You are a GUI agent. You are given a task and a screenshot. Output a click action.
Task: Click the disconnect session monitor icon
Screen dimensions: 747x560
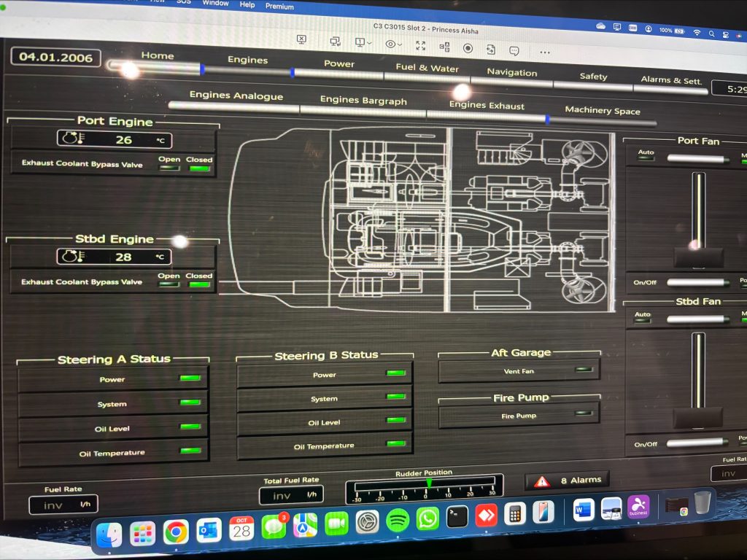(302, 40)
